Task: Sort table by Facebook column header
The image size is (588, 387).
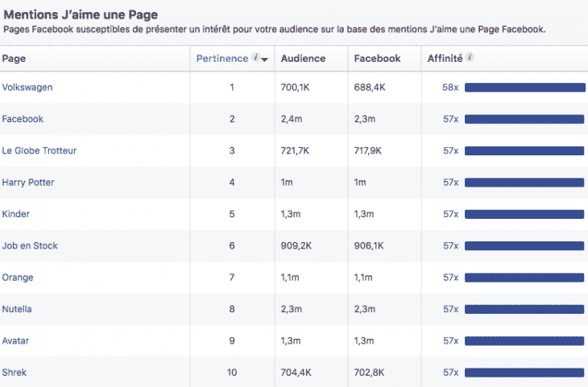Action: (377, 59)
